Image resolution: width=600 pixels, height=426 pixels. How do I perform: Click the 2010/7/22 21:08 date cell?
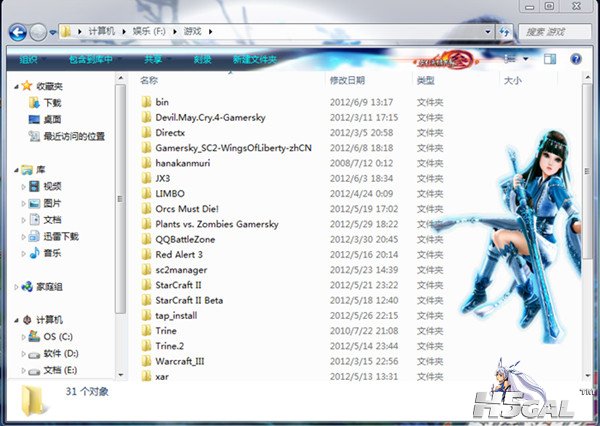tap(364, 331)
